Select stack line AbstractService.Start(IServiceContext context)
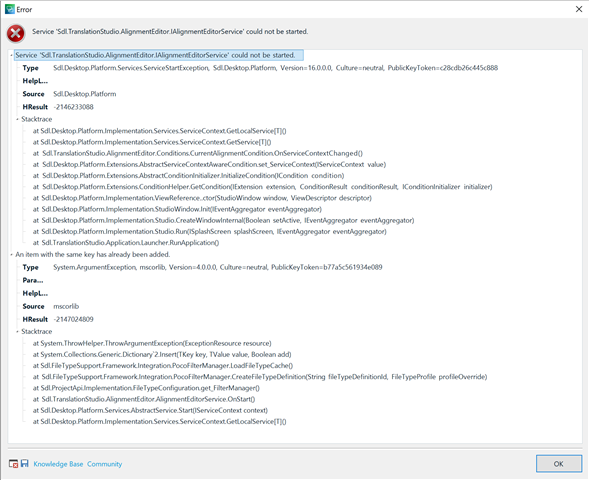The height and width of the screenshot is (480, 589). tap(150, 410)
